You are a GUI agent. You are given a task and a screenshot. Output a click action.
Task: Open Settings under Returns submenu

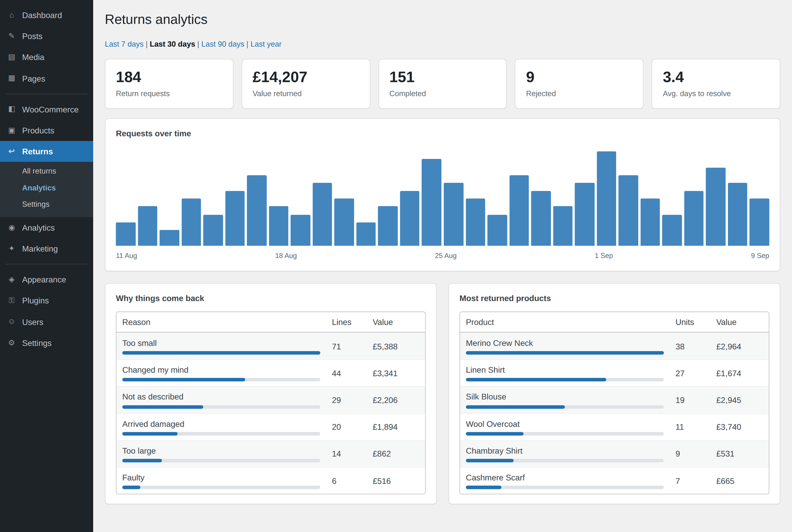[x=36, y=204]
